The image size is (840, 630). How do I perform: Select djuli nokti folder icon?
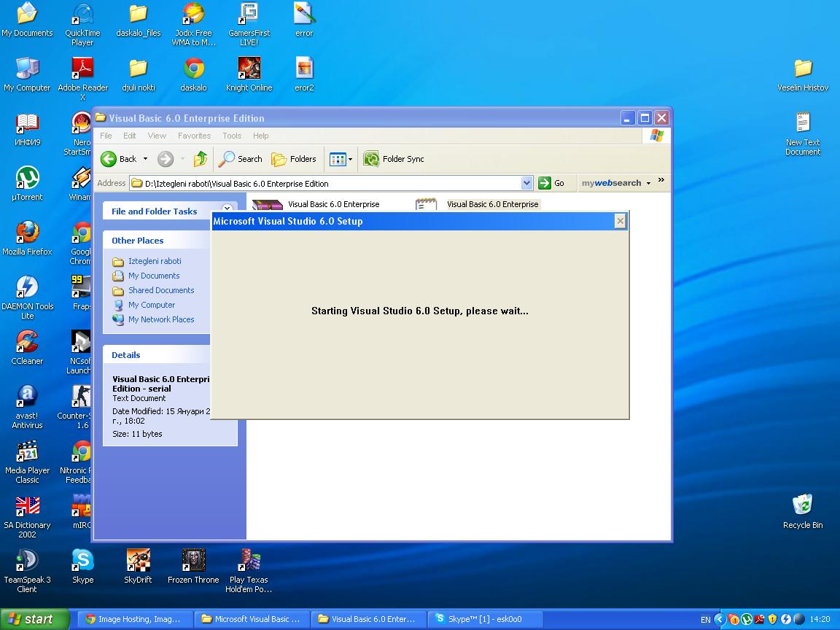tap(139, 75)
